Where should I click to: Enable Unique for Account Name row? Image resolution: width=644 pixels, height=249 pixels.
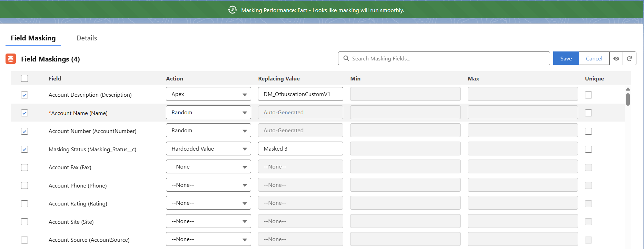[588, 113]
